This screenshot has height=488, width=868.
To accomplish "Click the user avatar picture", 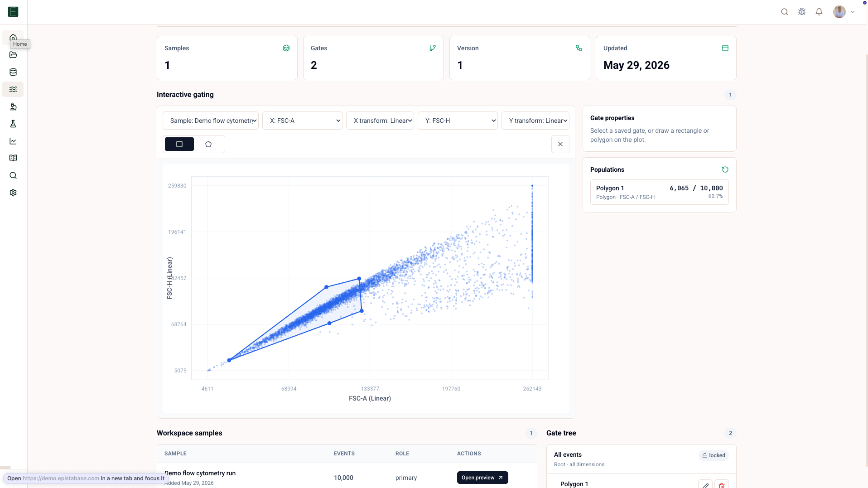I will (x=839, y=12).
